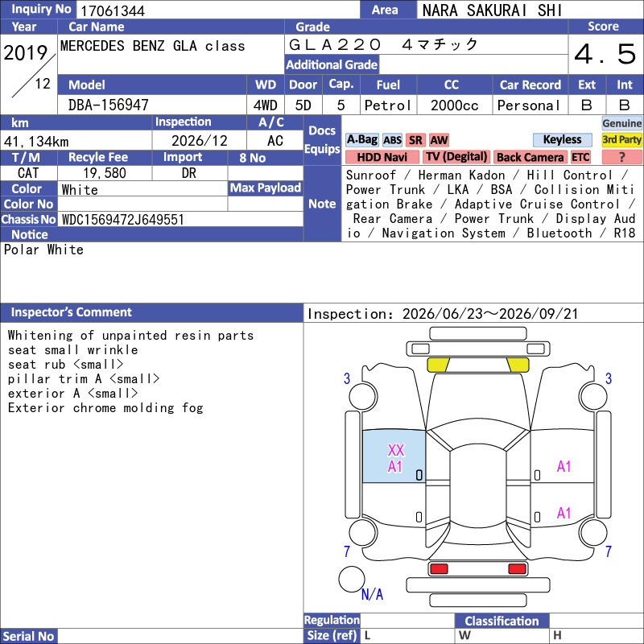Click the rear-right tire circle on diagram
Viewport: 644px width, 644px height.
coord(593,532)
